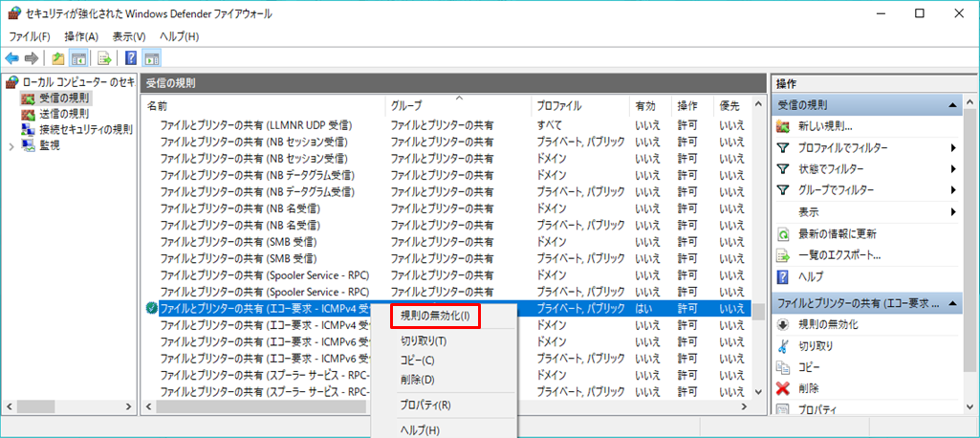Viewport: 980px width, 438px height.
Task: Sort by the 名前 column header
Action: point(263,105)
